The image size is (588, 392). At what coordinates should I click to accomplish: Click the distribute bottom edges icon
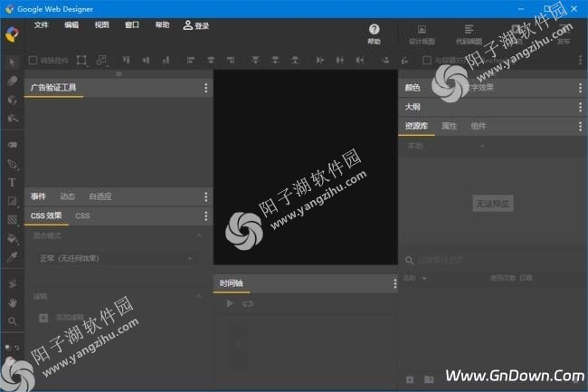295,60
